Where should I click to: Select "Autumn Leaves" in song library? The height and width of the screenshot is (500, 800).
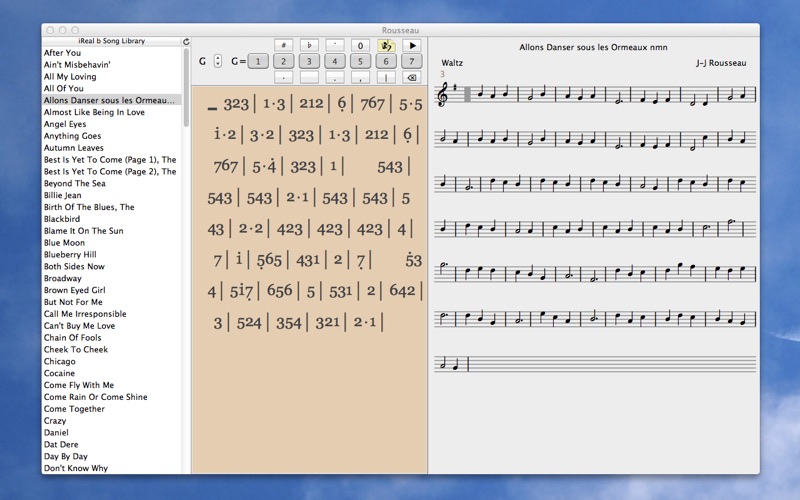click(x=74, y=148)
